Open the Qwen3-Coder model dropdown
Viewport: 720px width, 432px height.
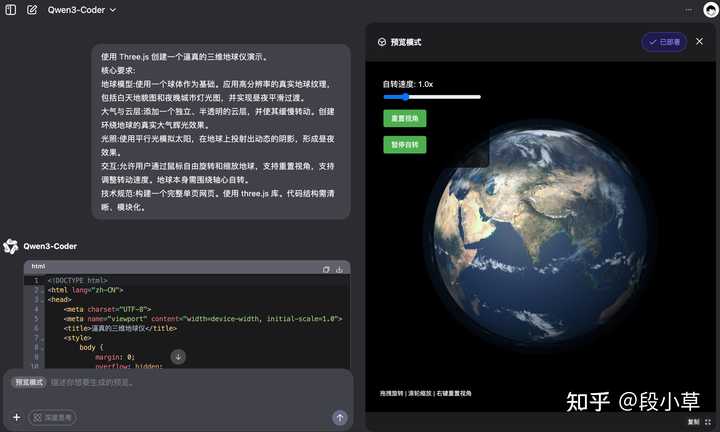coord(82,9)
